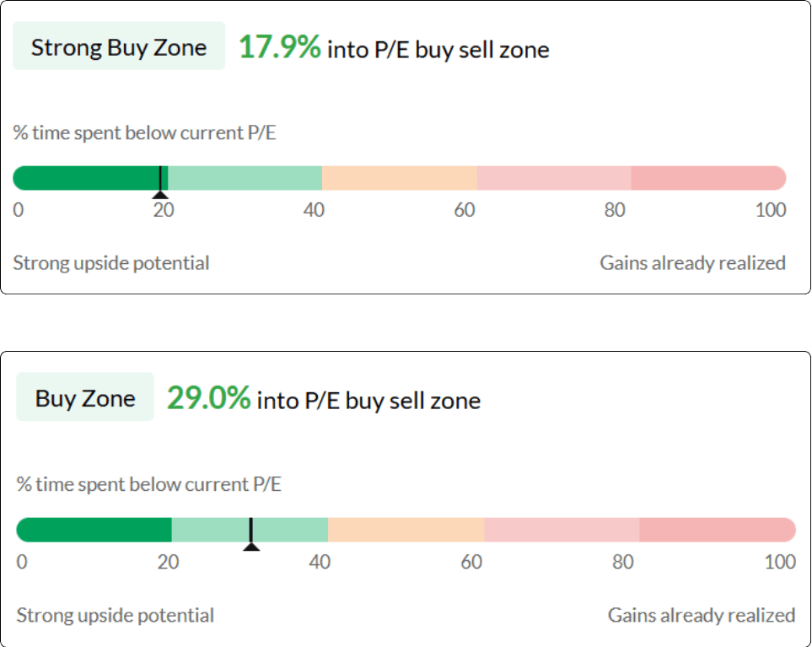The width and height of the screenshot is (812, 647).
Task: Click the triangle marker on the 29.0% gauge
Action: pyautogui.click(x=250, y=547)
